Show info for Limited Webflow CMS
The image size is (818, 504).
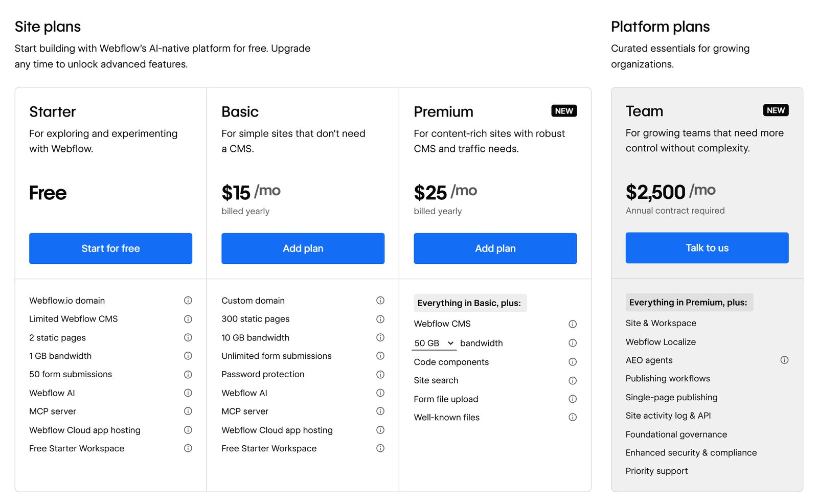click(188, 319)
